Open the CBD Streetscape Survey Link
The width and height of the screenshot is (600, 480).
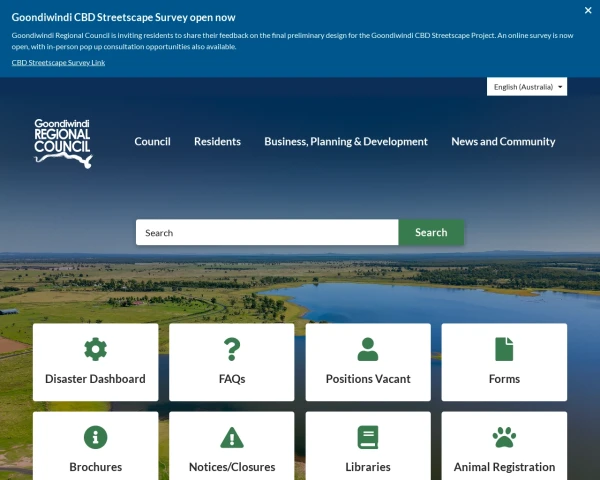pos(58,62)
